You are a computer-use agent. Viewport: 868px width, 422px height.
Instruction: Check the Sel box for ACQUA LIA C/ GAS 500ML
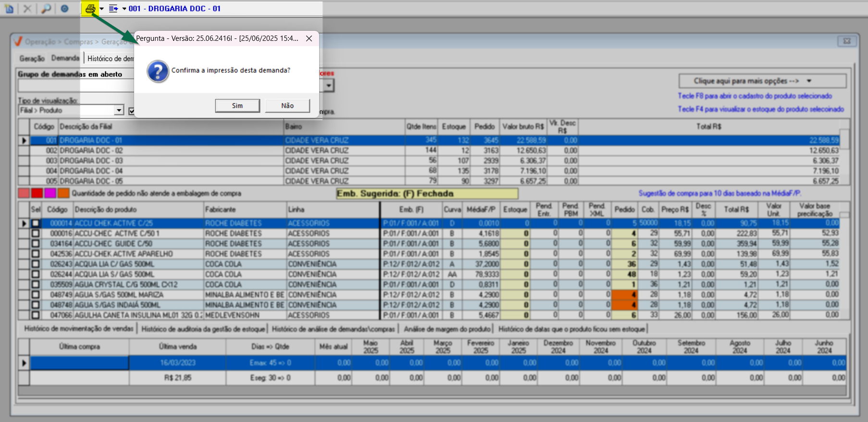pos(36,264)
